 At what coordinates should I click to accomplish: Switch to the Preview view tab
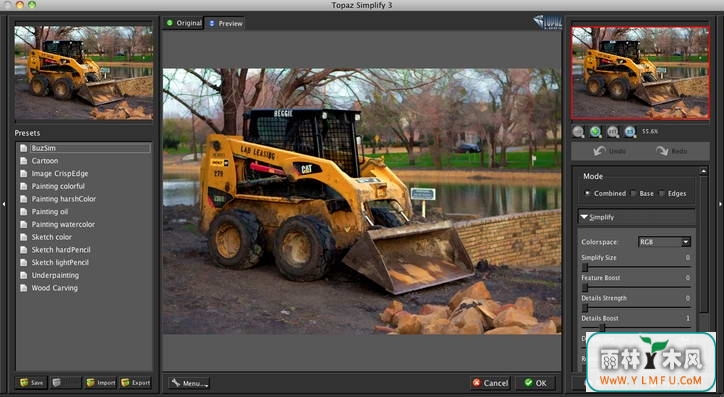[x=225, y=23]
